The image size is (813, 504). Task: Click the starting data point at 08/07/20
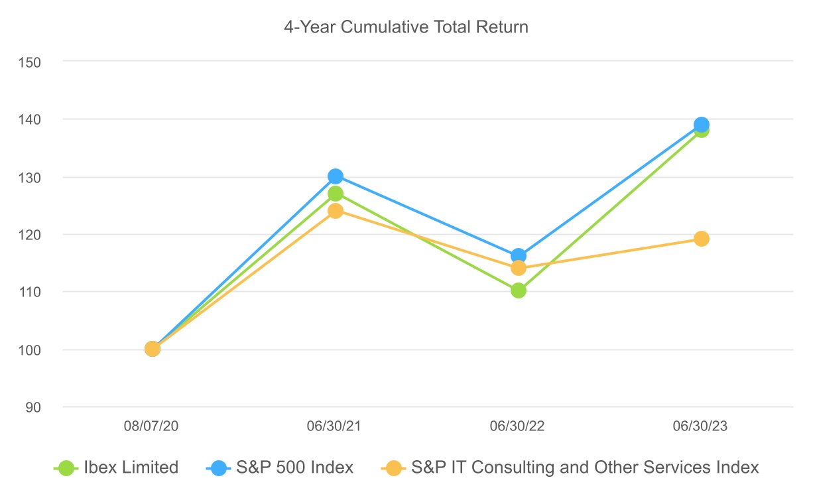[x=153, y=349]
